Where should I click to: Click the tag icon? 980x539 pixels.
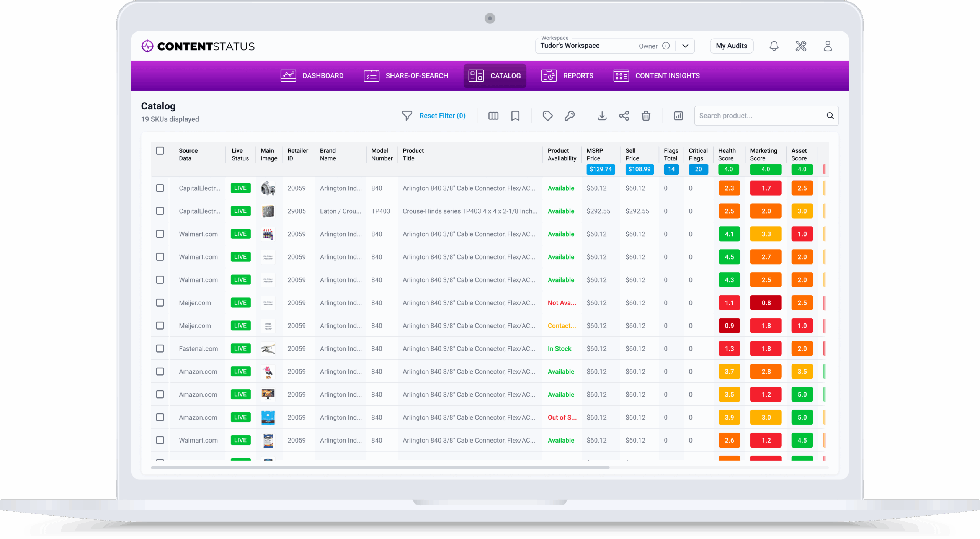coord(547,116)
